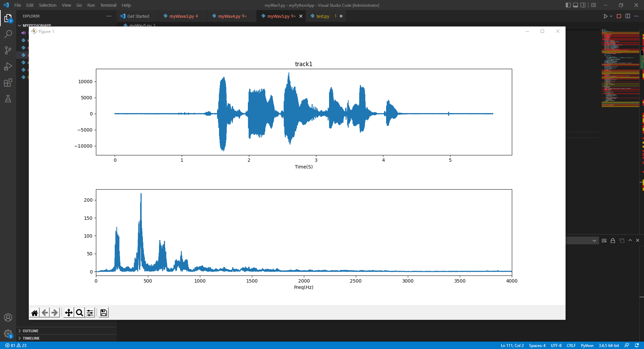Viewport: 644px width, 349px height.
Task: Close the myWav5.py tab
Action: point(301,16)
